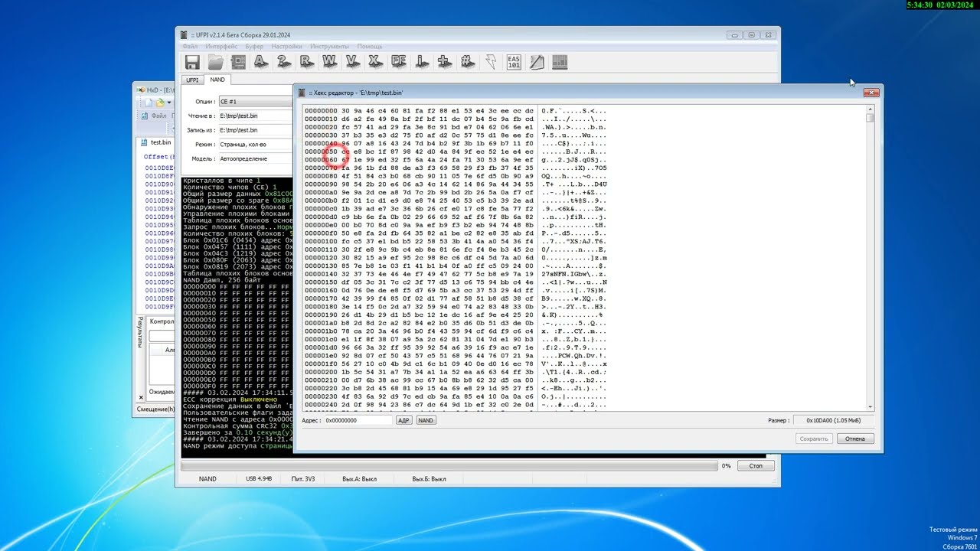
Task: Click the 0% progress bar in UFPI
Action: pos(449,465)
